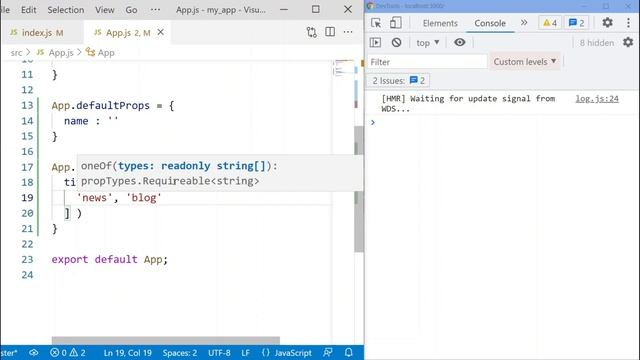
Task: Click 'export default App;' code line
Action: 109,260
